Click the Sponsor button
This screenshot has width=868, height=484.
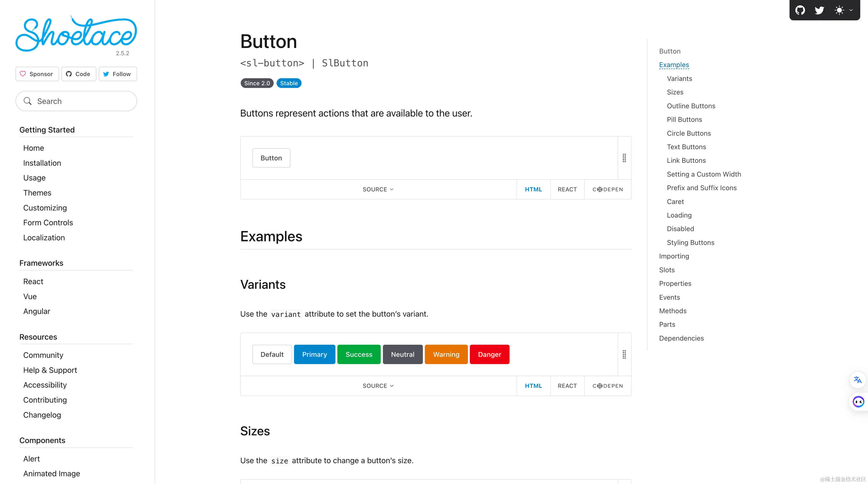tap(37, 74)
